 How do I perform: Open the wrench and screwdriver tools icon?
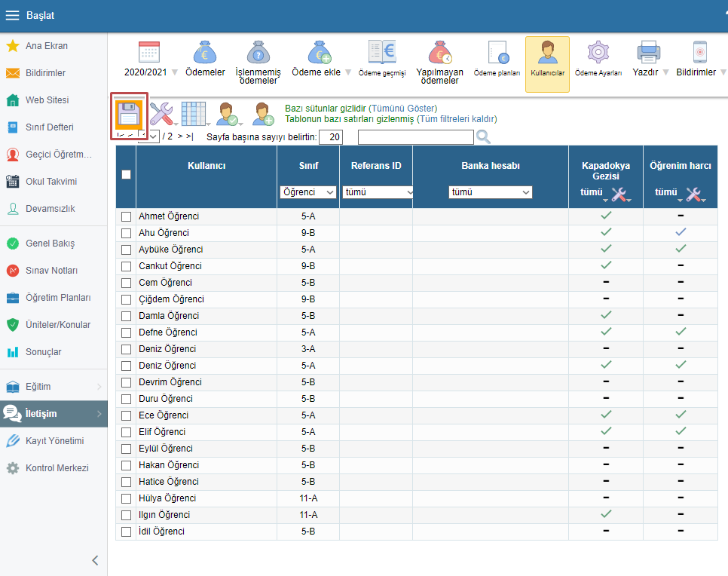[x=161, y=114]
